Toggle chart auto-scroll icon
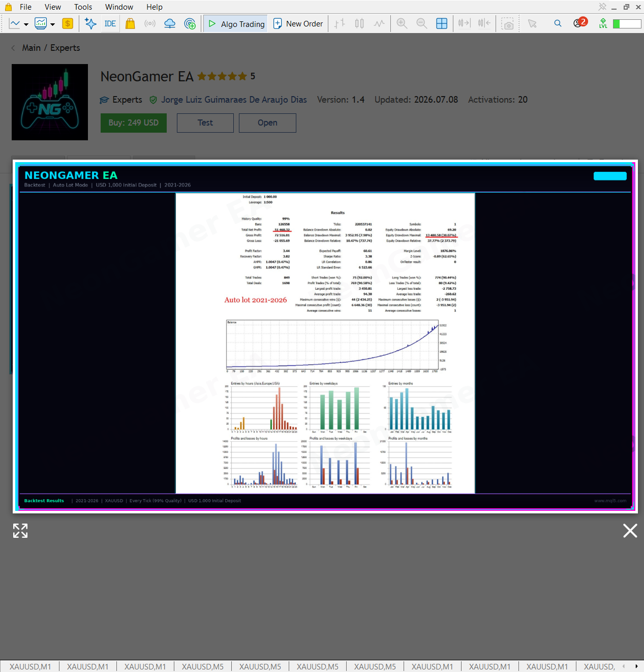 (x=484, y=23)
